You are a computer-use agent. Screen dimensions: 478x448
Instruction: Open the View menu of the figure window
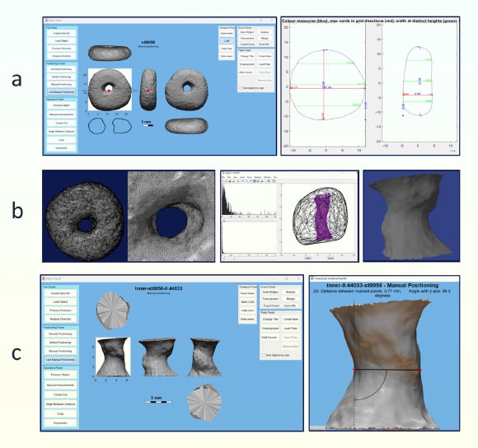point(236,177)
